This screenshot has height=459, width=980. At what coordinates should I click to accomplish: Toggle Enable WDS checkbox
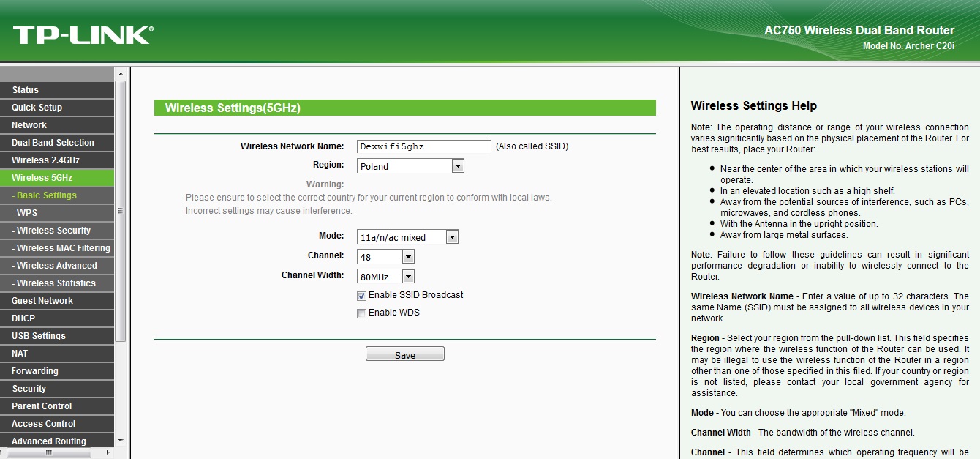point(362,313)
